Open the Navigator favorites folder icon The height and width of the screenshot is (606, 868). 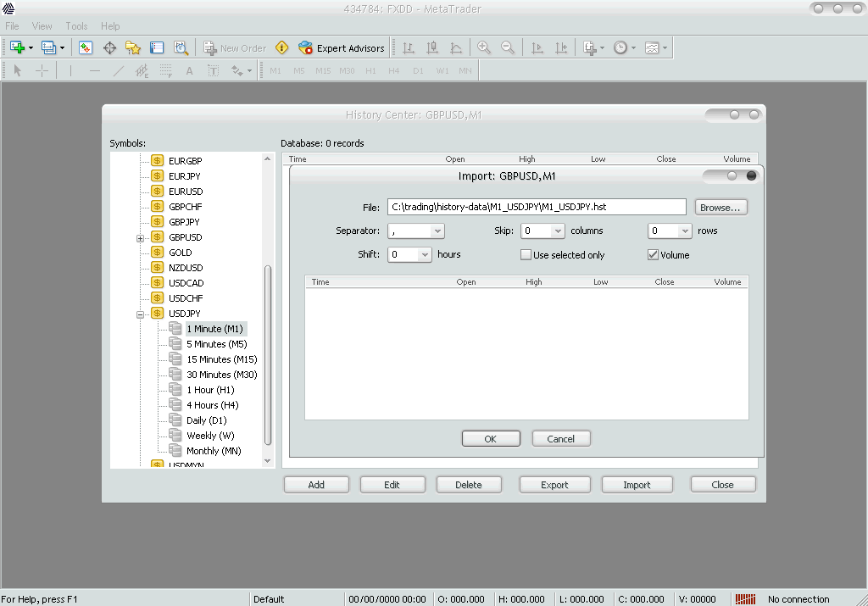(x=133, y=48)
